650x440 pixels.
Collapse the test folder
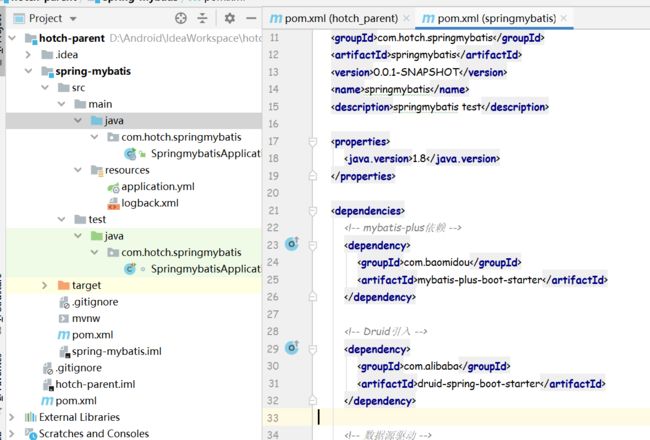[61, 219]
